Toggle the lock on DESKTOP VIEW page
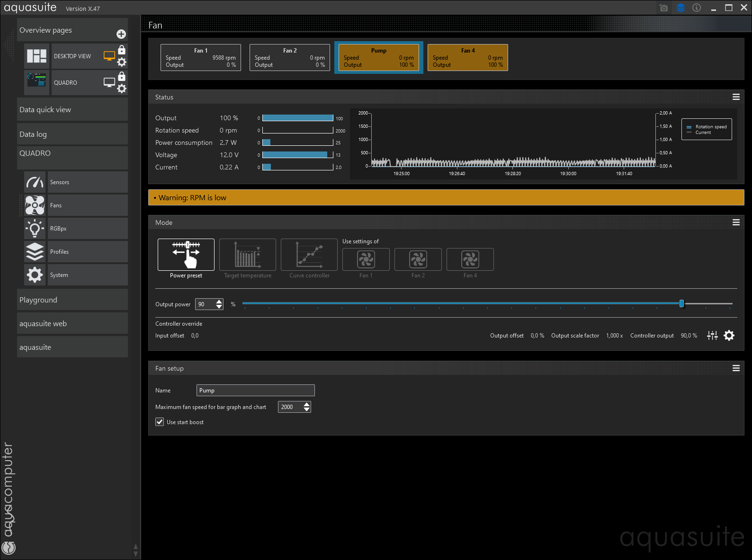This screenshot has width=752, height=560. click(122, 50)
